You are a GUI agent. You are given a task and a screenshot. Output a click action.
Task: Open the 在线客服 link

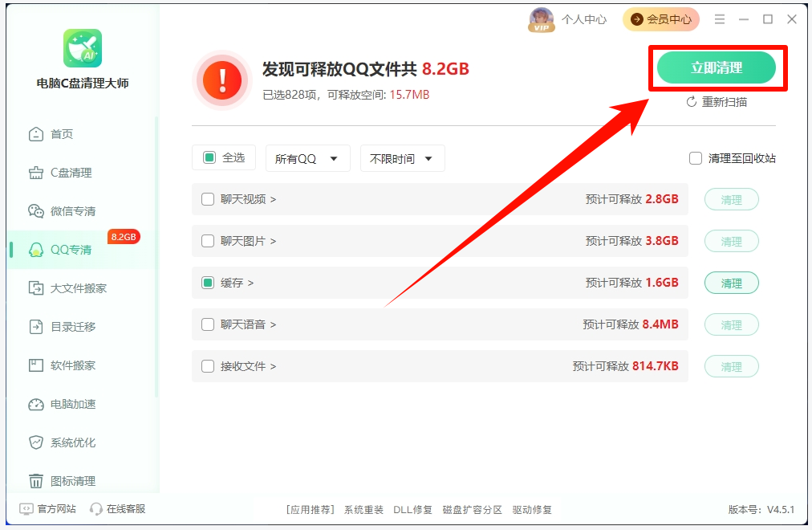(x=126, y=509)
